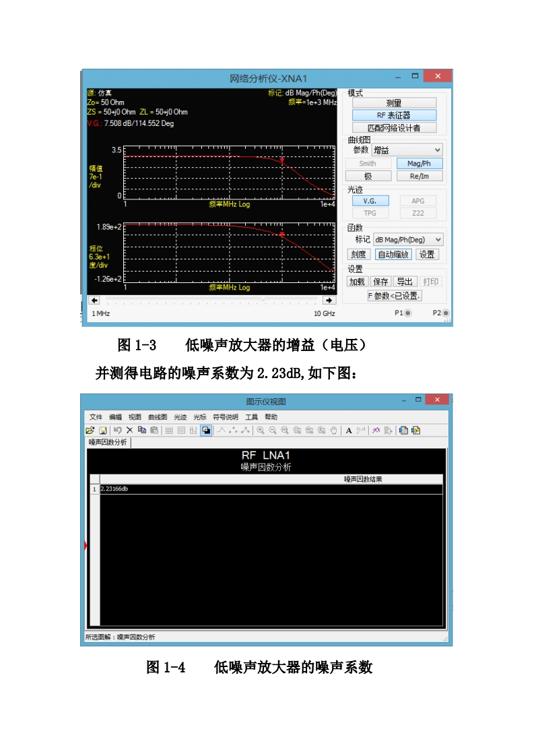Click the cut (X) icon in toolbar
The width and height of the screenshot is (534, 756).
click(129, 431)
